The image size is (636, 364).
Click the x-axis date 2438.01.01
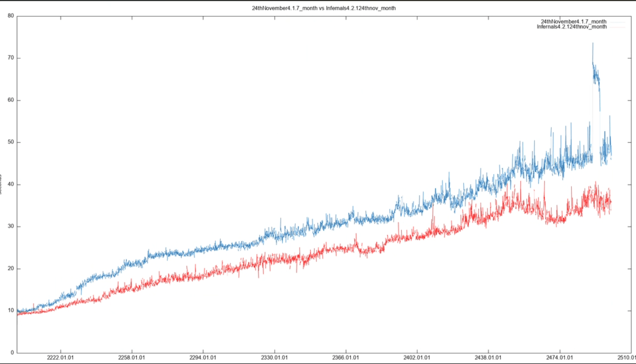point(488,358)
